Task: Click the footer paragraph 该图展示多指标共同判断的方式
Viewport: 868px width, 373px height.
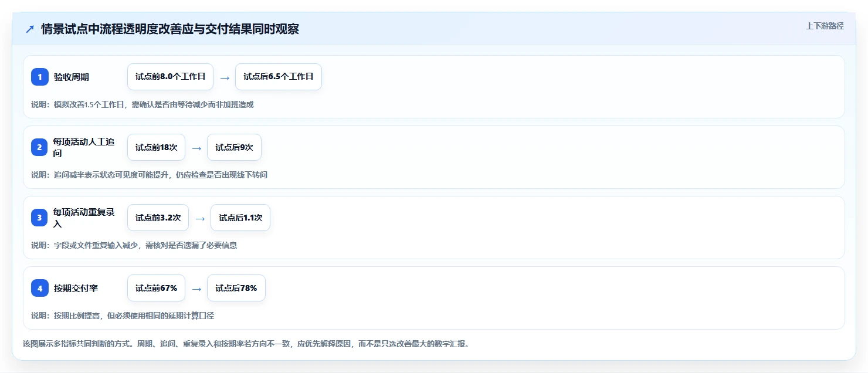Action: coord(246,344)
